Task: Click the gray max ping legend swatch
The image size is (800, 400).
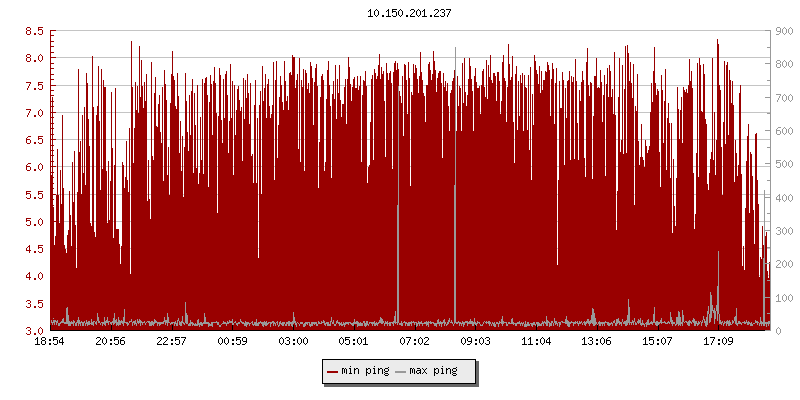Action: pos(401,371)
